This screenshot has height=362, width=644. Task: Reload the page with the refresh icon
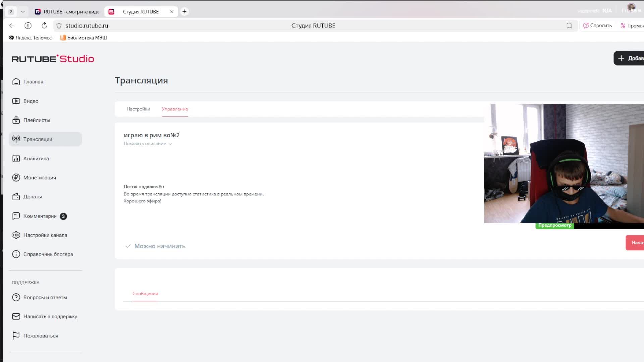(x=44, y=26)
